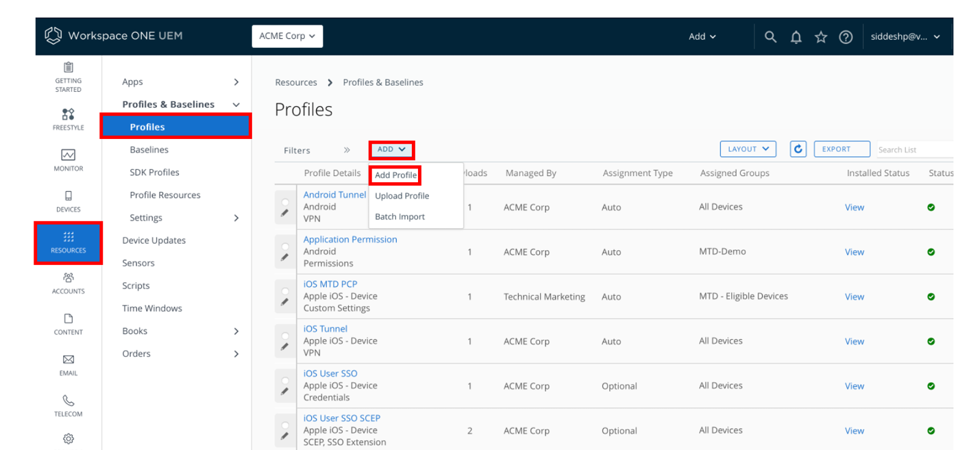This screenshot has height=450, width=980.
Task: Open the Layout dropdown
Action: click(x=748, y=149)
